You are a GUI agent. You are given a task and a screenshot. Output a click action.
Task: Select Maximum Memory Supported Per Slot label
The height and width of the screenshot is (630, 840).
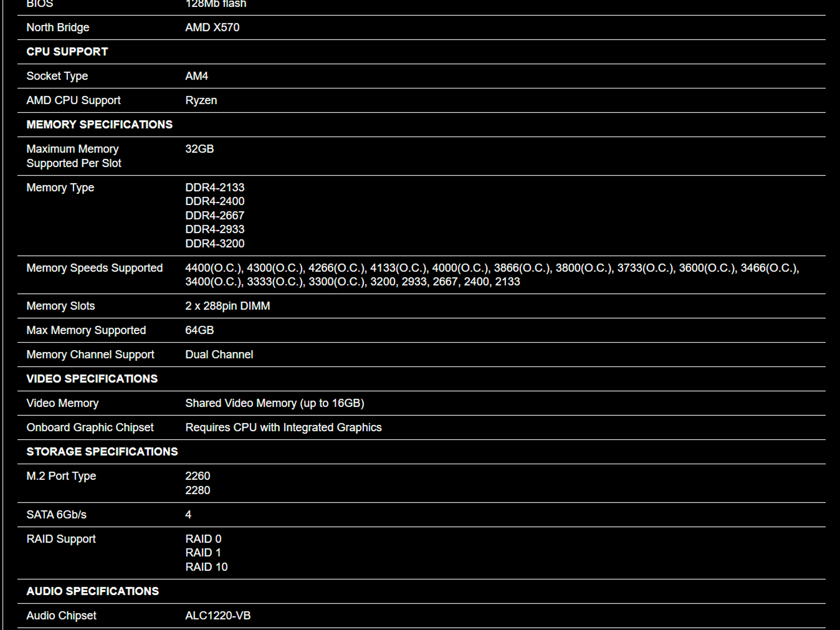(74, 156)
